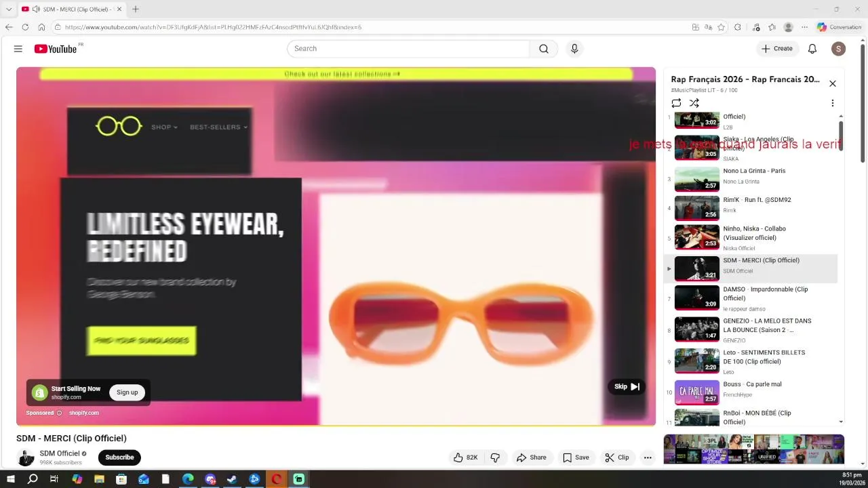
Task: Refresh the page in browser
Action: pyautogui.click(x=25, y=27)
